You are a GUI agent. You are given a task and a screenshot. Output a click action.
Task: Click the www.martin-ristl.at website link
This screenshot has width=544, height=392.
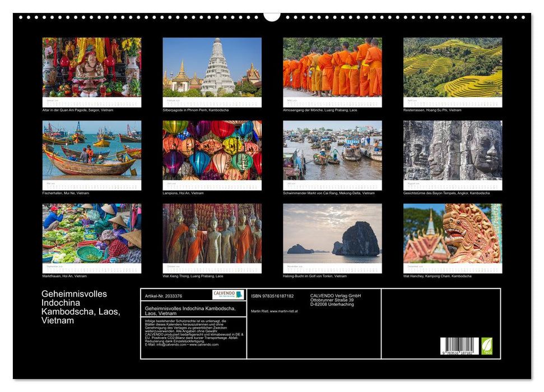pyautogui.click(x=283, y=311)
